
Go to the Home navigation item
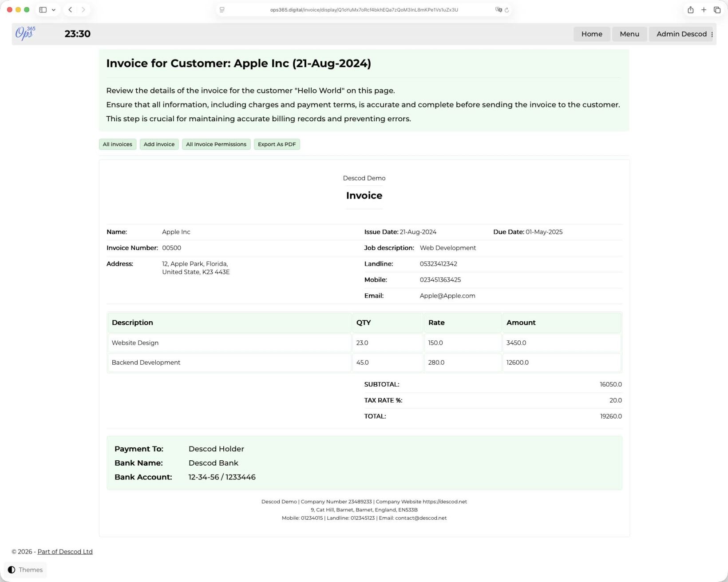coord(592,34)
